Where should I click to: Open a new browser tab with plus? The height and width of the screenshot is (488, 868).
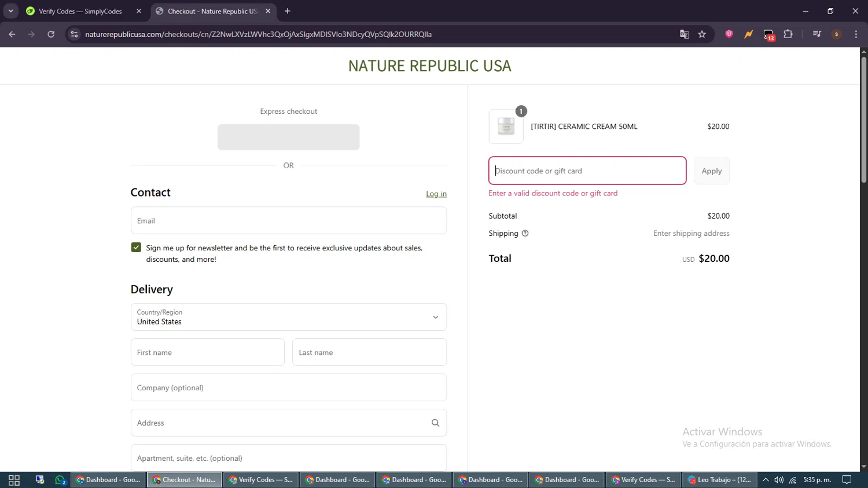(x=288, y=11)
